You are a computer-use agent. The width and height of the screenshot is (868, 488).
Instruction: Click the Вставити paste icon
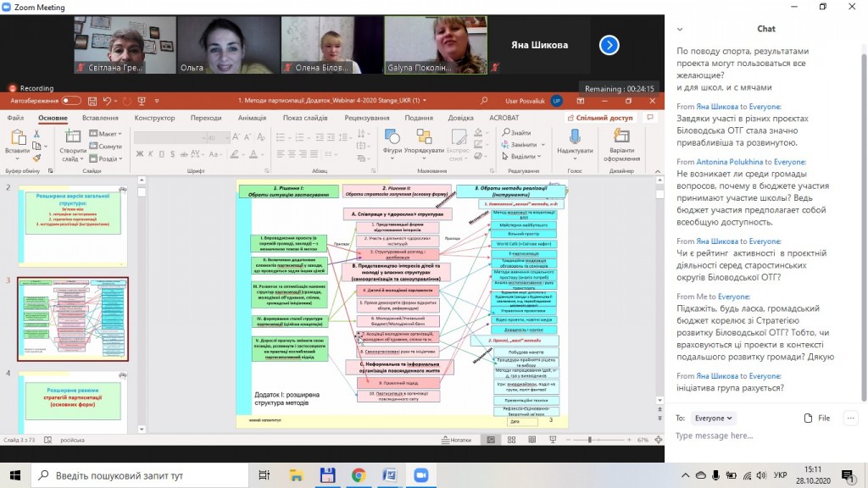point(17,138)
